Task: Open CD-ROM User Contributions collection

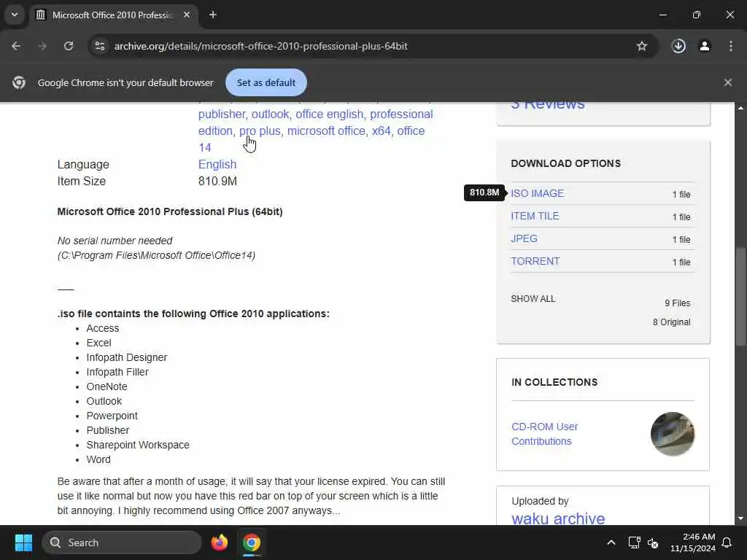Action: tap(544, 434)
